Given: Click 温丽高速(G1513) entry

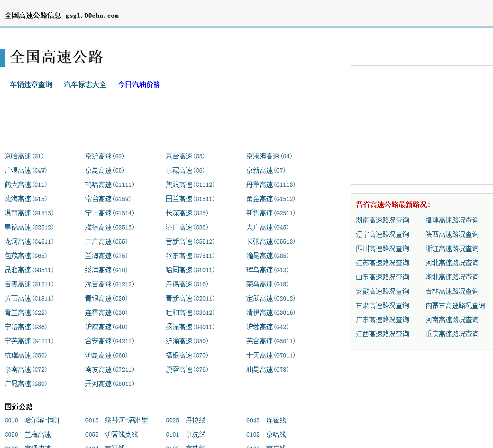Looking at the screenshot, I should [x=29, y=213].
